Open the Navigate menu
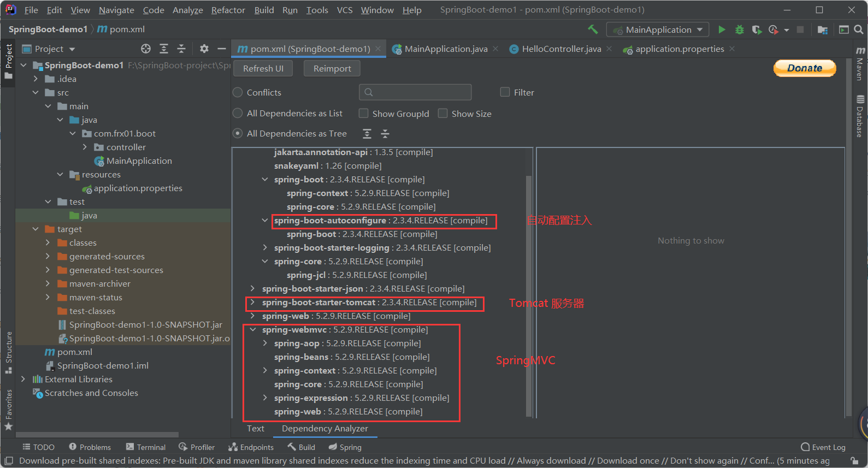868x468 pixels. pyautogui.click(x=116, y=10)
